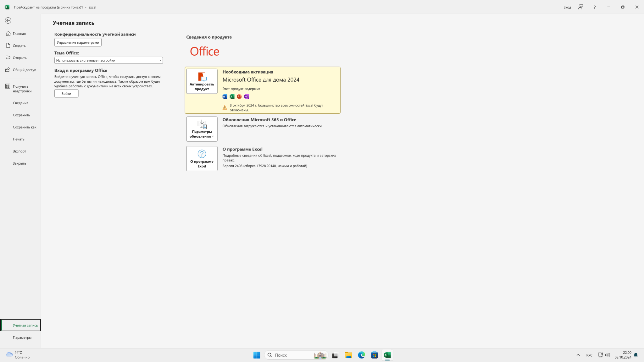Viewport: 644px width, 362px height.
Task: Click the back arrow to return to workbook
Action: 8,20
